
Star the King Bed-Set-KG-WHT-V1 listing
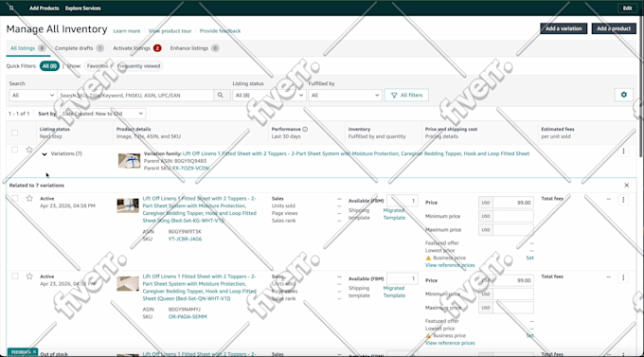pyautogui.click(x=29, y=199)
